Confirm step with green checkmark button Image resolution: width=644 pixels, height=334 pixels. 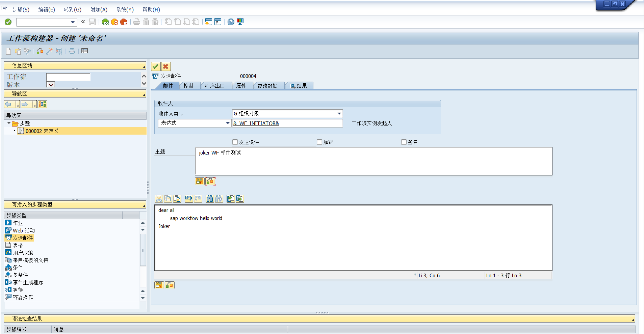(155, 66)
